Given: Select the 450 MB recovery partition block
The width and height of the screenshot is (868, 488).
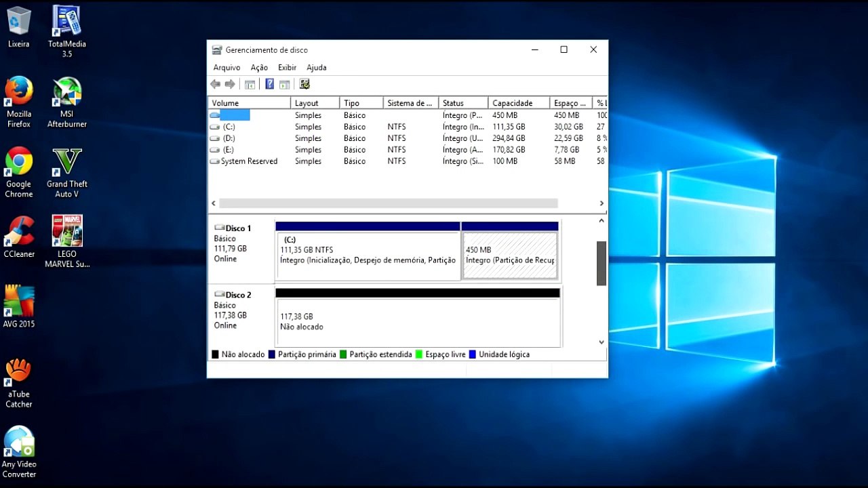Looking at the screenshot, I should pyautogui.click(x=509, y=256).
